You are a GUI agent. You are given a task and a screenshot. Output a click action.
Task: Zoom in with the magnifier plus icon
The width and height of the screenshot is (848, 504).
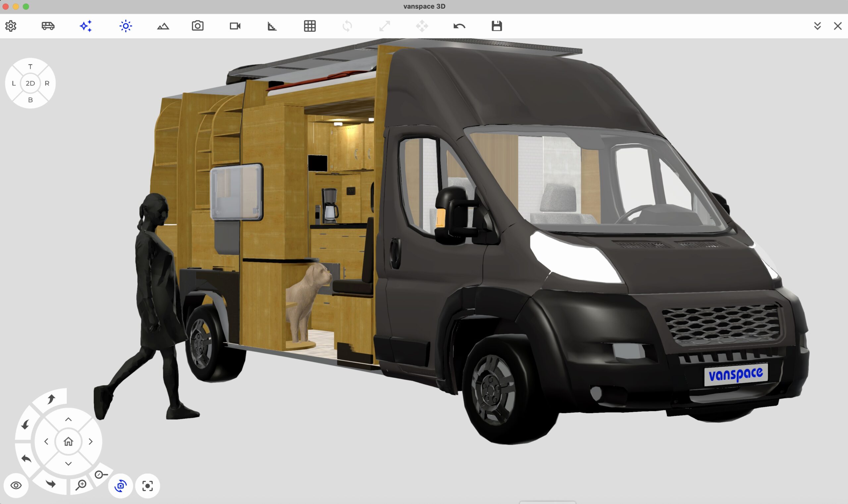tap(81, 485)
